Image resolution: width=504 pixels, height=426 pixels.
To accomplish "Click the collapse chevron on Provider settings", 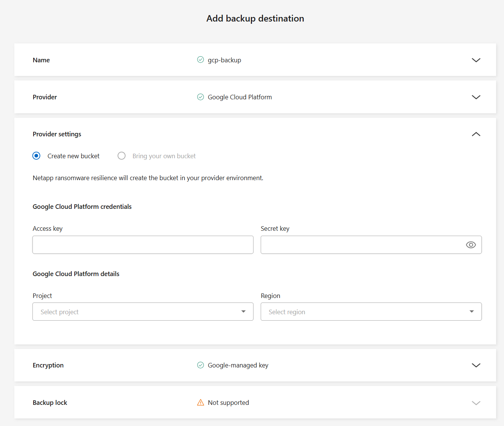I will tap(476, 134).
